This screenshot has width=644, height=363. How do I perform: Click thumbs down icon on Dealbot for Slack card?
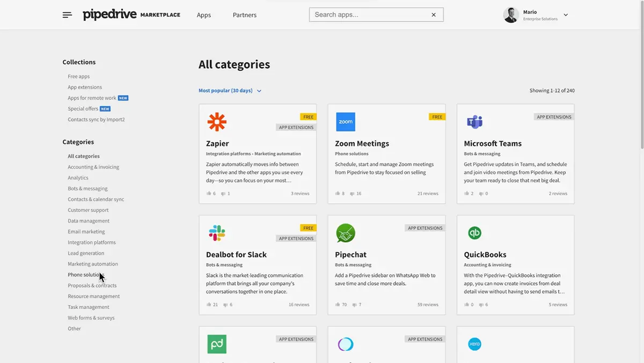(x=225, y=305)
